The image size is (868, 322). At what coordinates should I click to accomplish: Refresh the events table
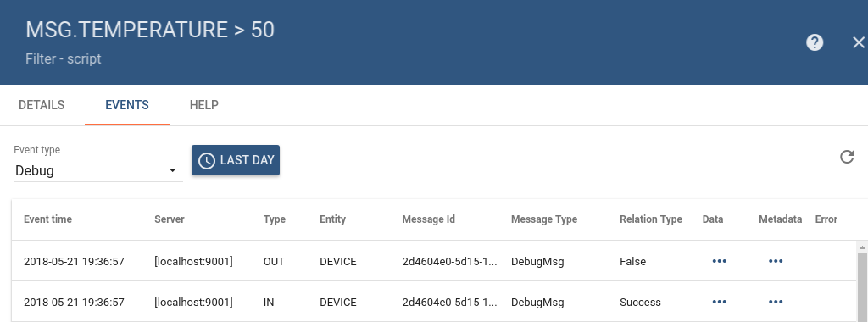coord(847,157)
